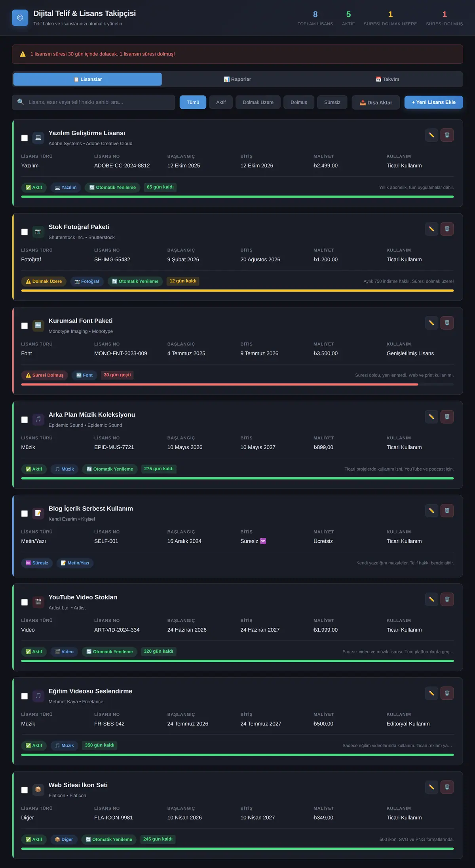Viewport: 475px width, 868px height.
Task: Filter licenses by Dolmuş
Action: (299, 102)
